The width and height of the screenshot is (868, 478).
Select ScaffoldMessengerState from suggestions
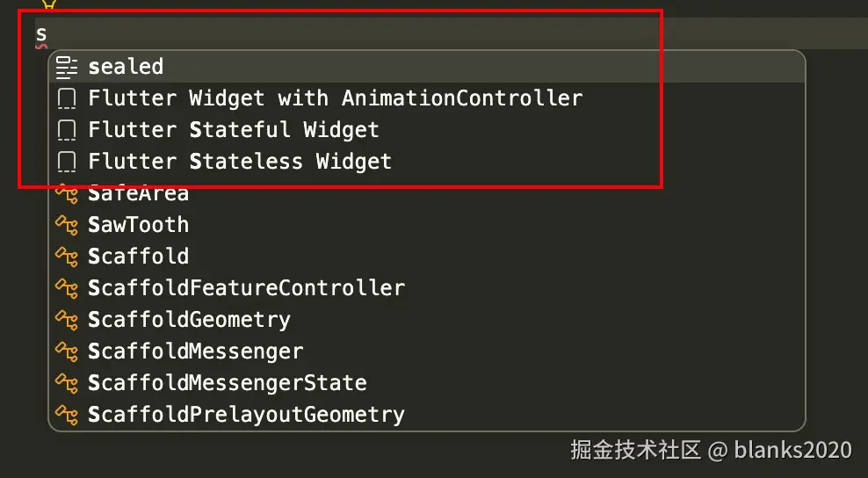(x=427, y=383)
